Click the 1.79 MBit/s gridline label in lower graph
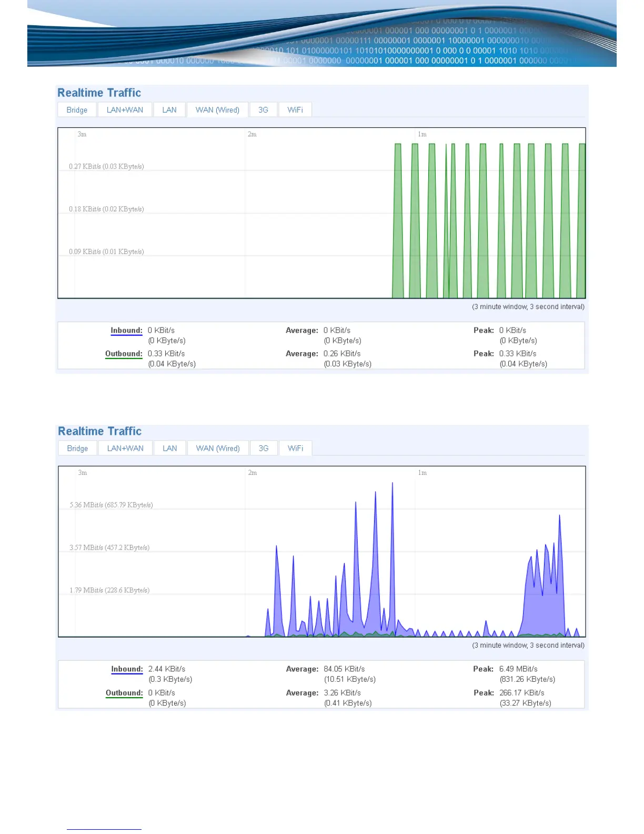Screen dimensions: 644x834 tap(109, 590)
